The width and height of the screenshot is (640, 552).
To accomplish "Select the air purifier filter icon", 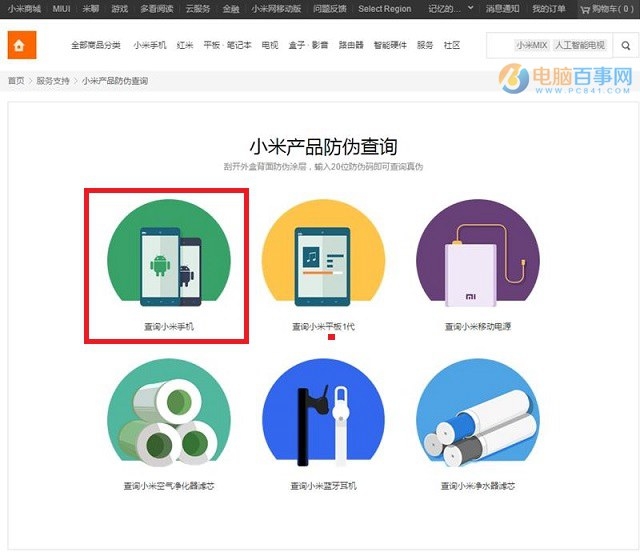I will point(169,413).
